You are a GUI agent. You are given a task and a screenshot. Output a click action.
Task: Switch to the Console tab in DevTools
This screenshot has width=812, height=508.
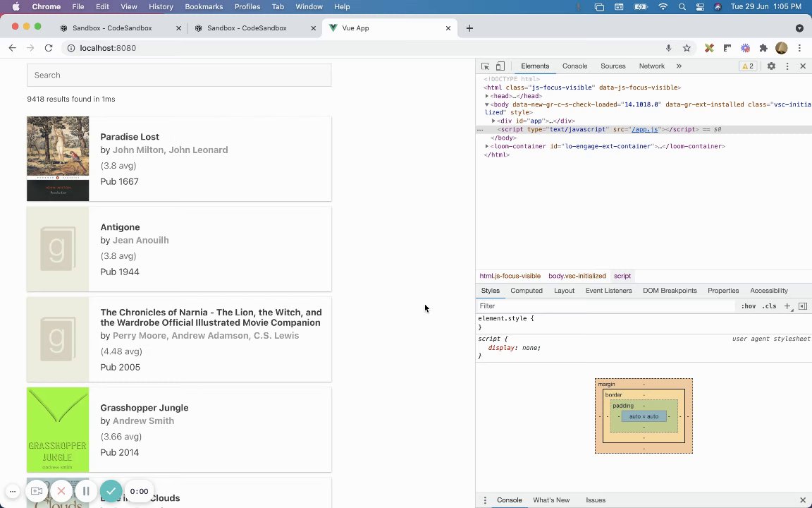tap(575, 66)
